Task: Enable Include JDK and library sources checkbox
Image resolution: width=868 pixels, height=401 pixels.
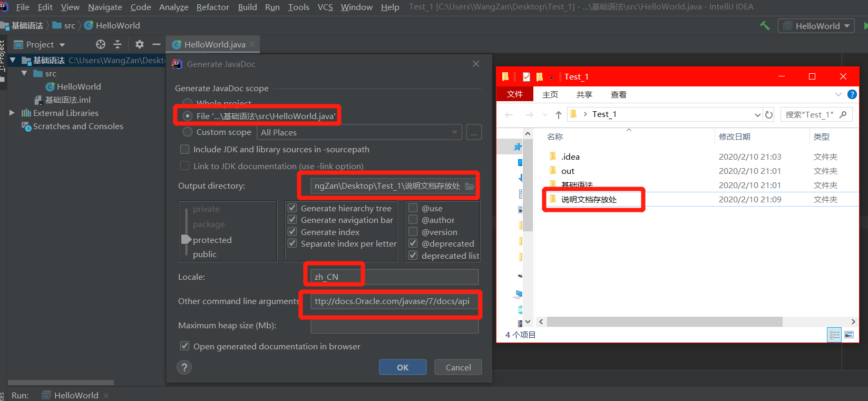Action: [x=184, y=149]
